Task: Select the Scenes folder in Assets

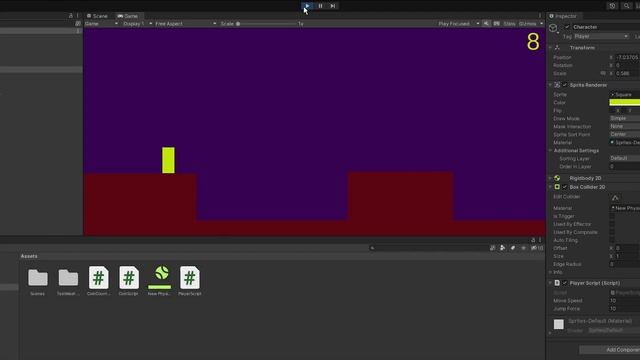Action: coord(38,281)
